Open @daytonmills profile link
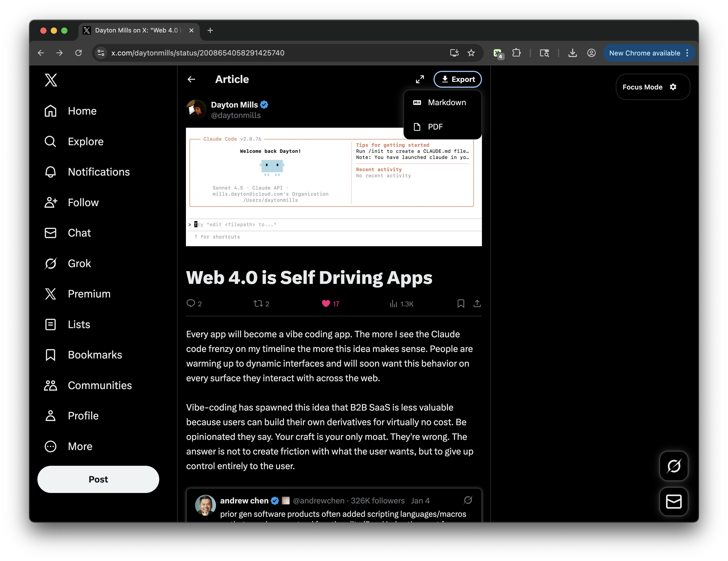 pos(236,115)
